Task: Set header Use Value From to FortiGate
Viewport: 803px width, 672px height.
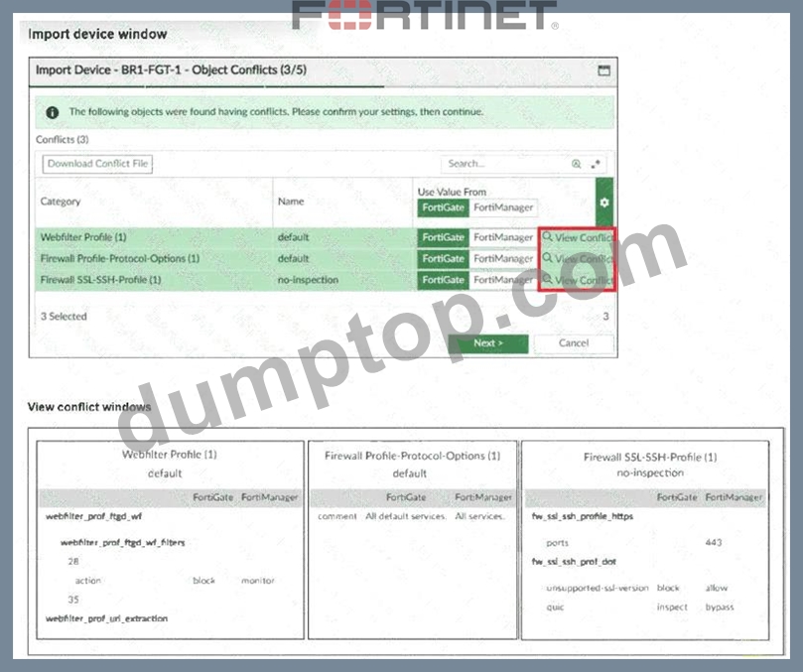Action: (x=443, y=207)
